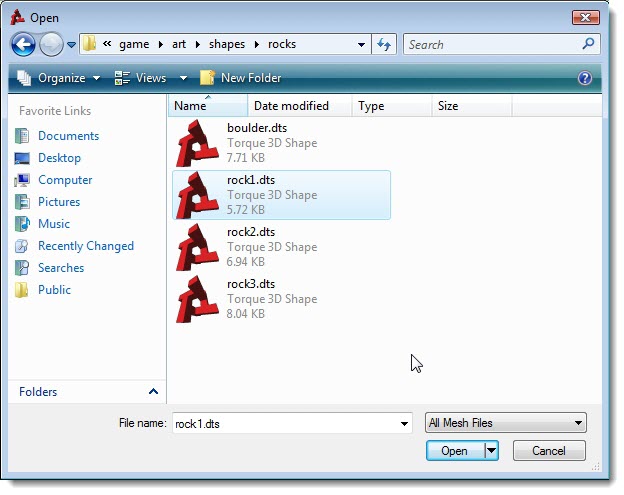
Task: Click the Organize toolbar icon
Action: (24, 78)
